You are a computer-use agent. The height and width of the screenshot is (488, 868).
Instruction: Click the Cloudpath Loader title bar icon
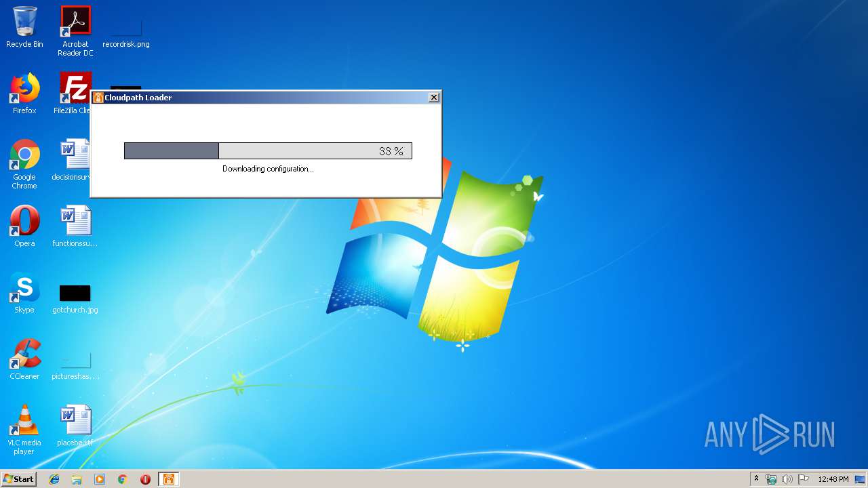click(x=98, y=98)
